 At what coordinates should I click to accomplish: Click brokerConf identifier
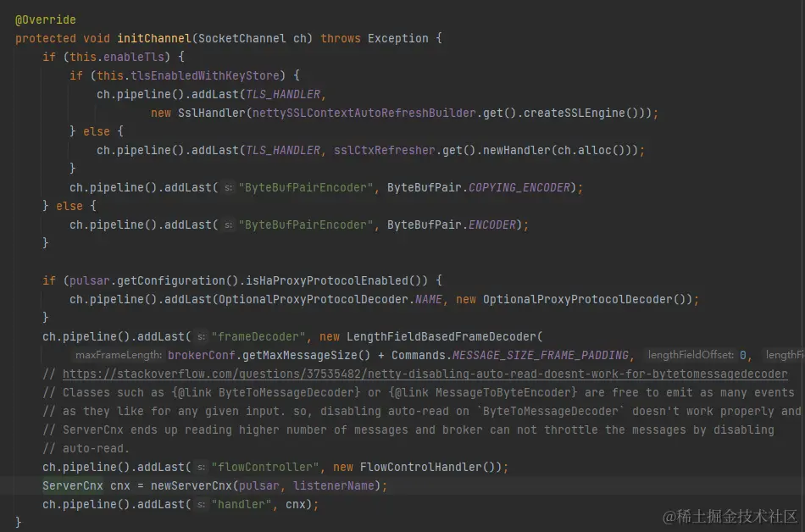click(x=202, y=356)
